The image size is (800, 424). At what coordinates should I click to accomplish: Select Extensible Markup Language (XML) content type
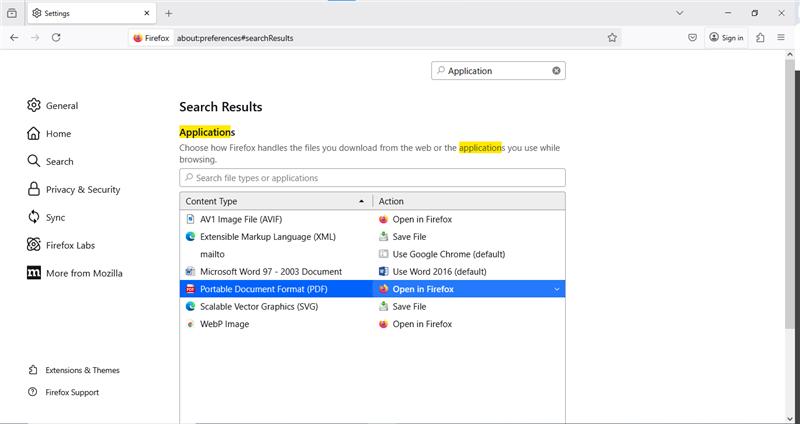click(x=268, y=237)
